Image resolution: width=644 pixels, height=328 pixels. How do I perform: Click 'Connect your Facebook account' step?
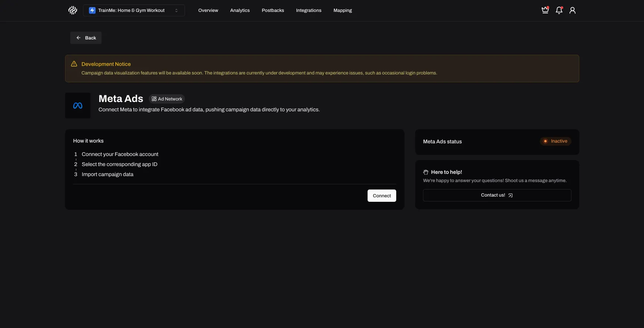[120, 154]
